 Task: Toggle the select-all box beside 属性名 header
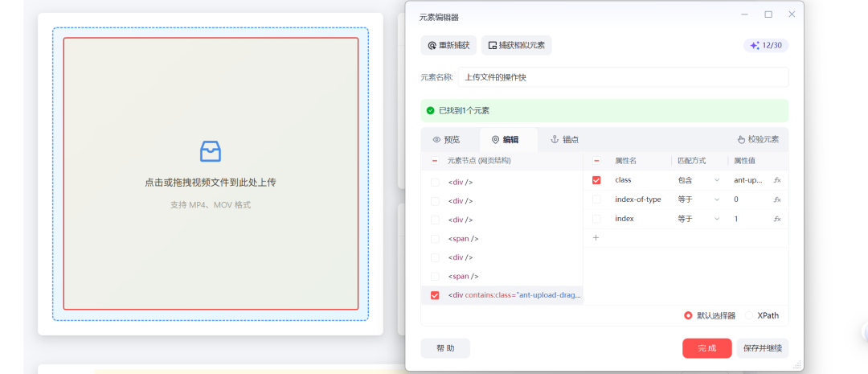click(596, 161)
